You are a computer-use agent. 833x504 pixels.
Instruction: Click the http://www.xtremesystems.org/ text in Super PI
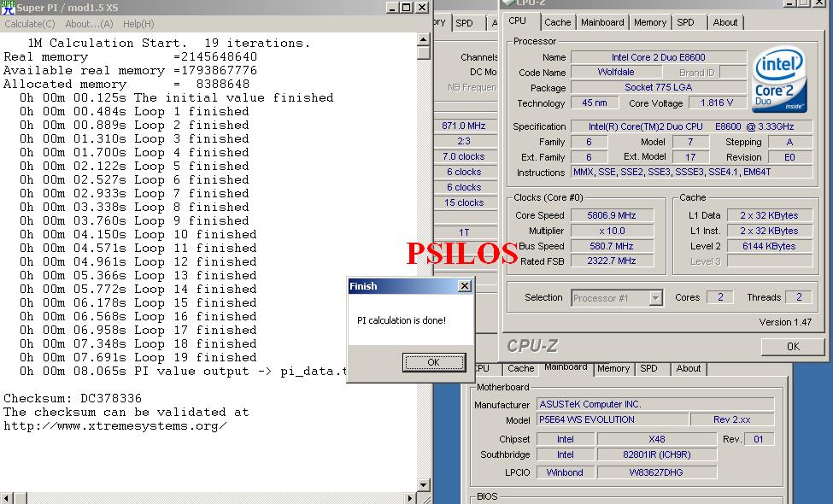coord(115,426)
